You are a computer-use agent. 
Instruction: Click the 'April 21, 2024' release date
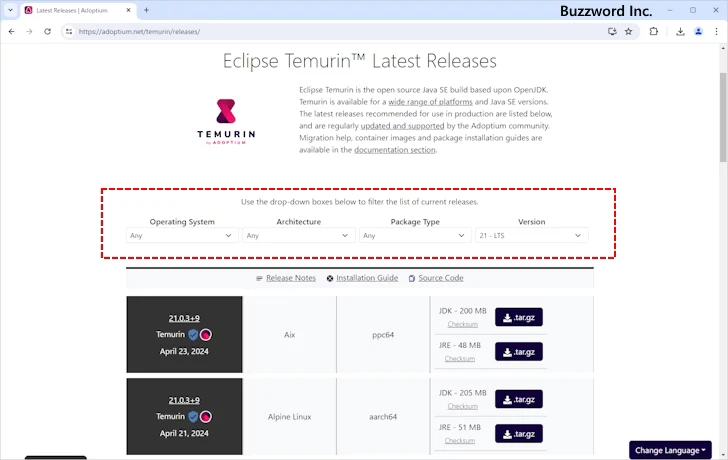pos(184,433)
